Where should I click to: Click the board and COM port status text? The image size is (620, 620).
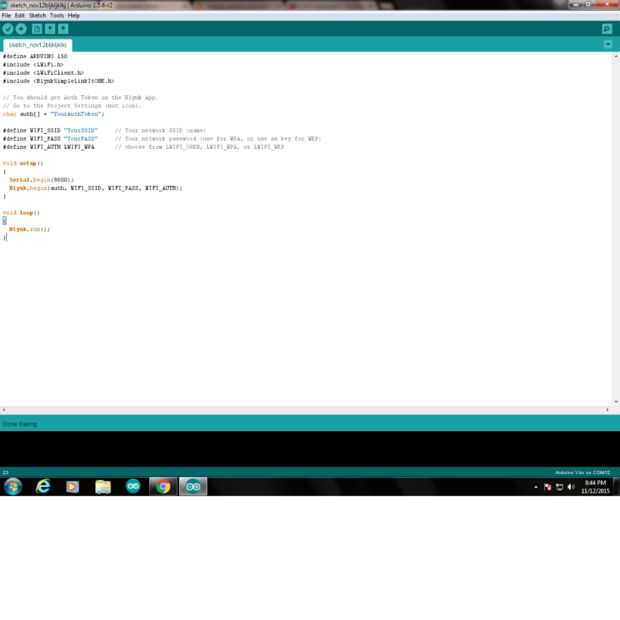582,473
